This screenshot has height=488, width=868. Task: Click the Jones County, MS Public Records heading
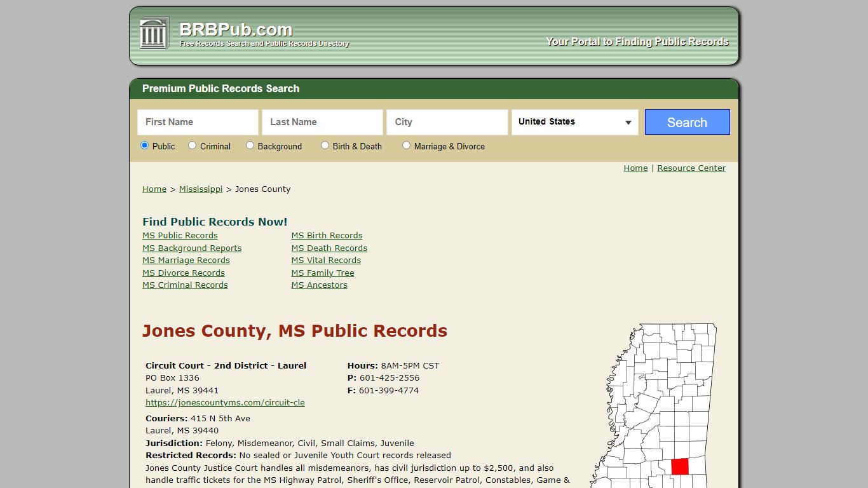click(x=295, y=331)
